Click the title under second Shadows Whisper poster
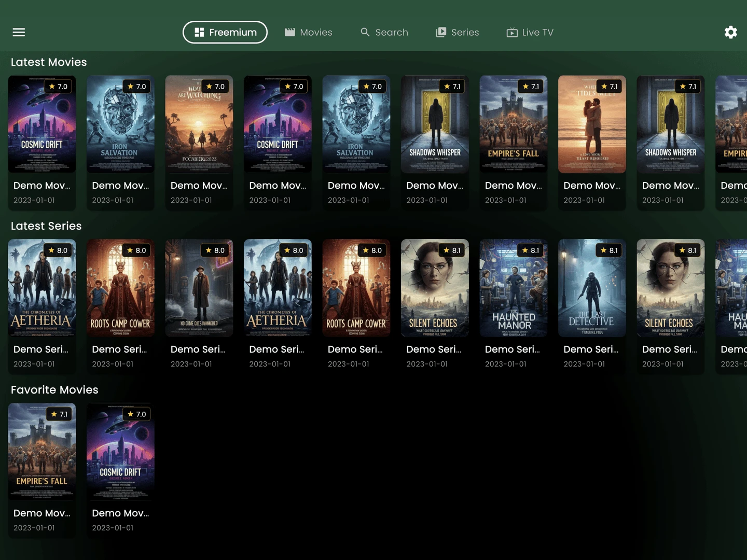Image resolution: width=747 pixels, height=560 pixels. (670, 186)
